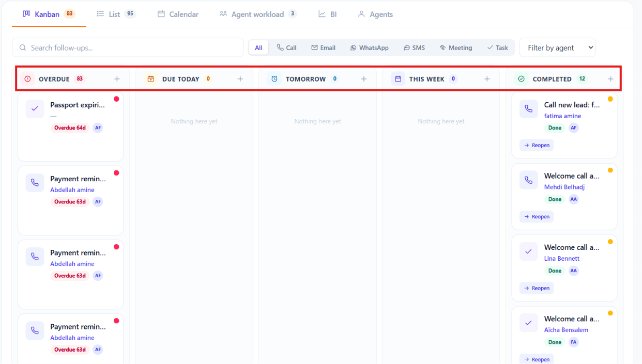Click the 83 count badge beside Overdue header

[x=80, y=79]
